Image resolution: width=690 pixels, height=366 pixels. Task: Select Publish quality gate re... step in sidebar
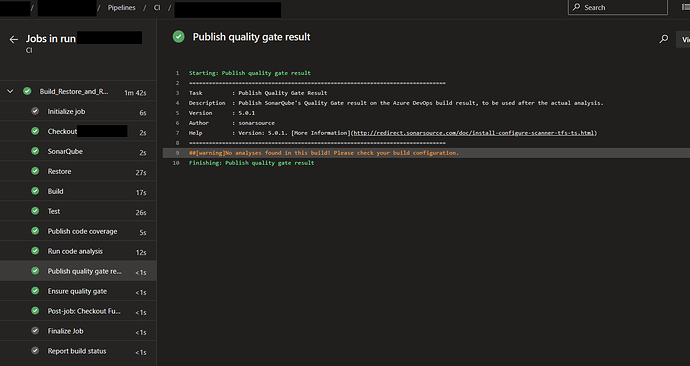(78, 271)
